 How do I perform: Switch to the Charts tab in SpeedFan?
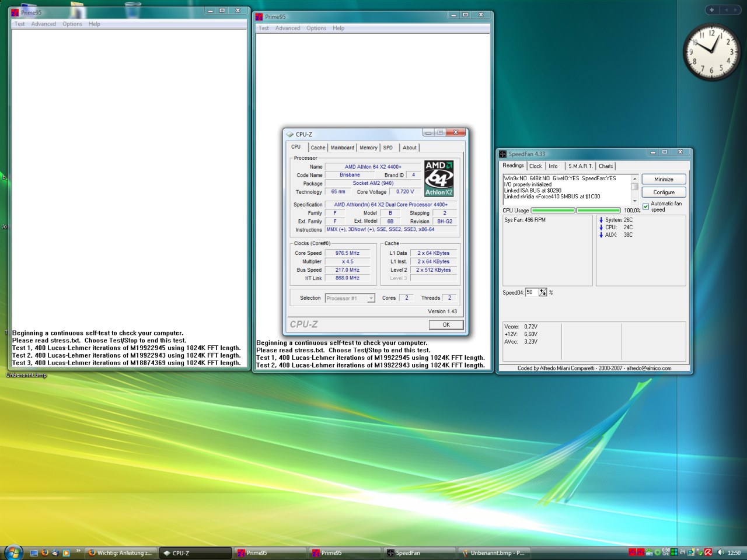click(x=606, y=166)
